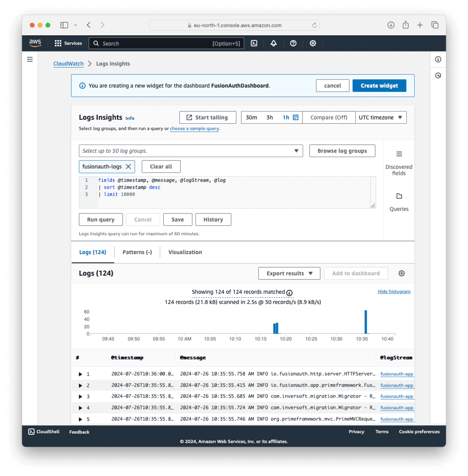The image size is (468, 476).
Task: Toggle the left navigation hamburger menu
Action: click(30, 59)
